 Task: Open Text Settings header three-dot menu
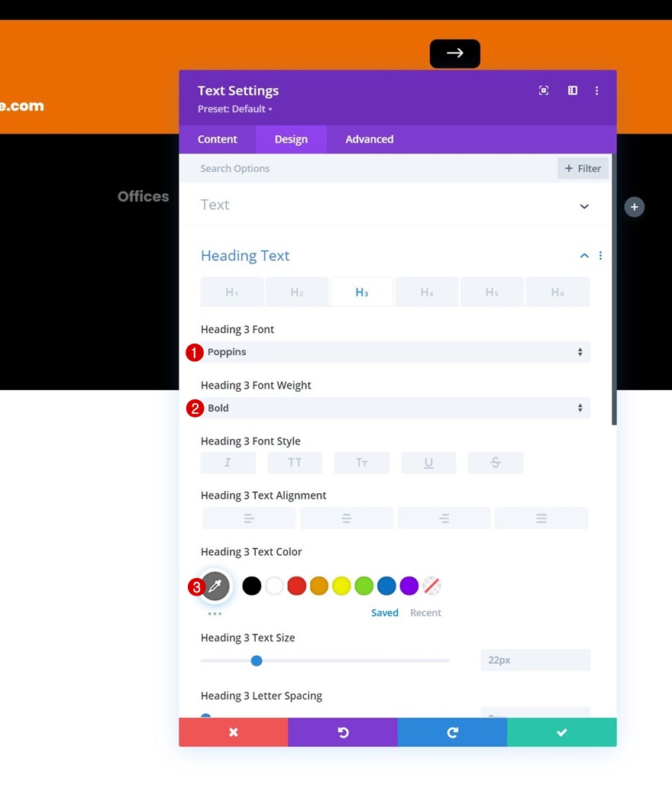pos(596,90)
